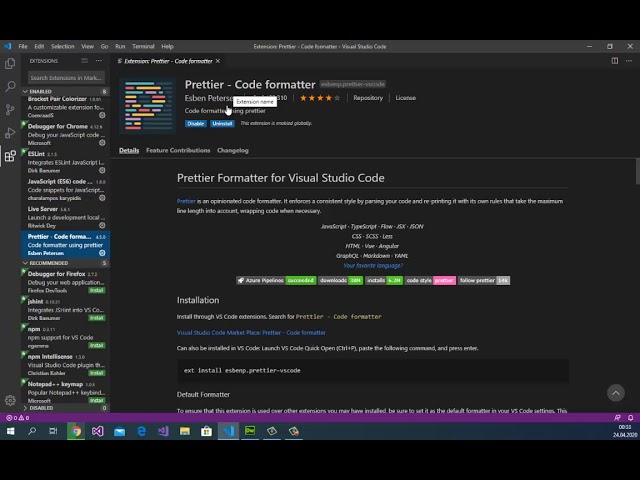640x480 pixels.
Task: Open Visual Studio Code Market Place link
Action: (251, 333)
